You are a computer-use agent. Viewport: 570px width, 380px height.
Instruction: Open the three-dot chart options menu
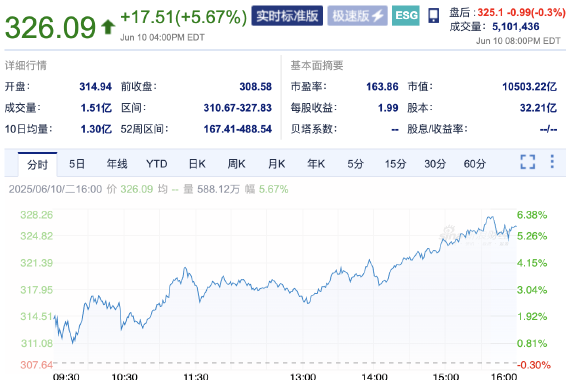point(552,161)
